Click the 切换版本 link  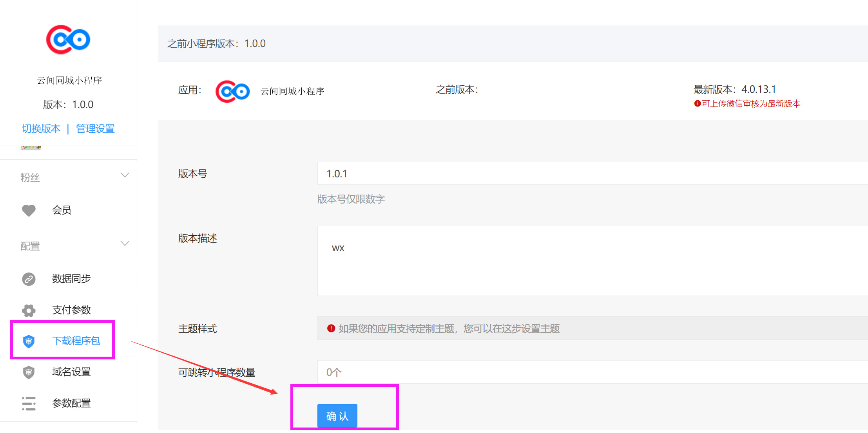coord(41,129)
